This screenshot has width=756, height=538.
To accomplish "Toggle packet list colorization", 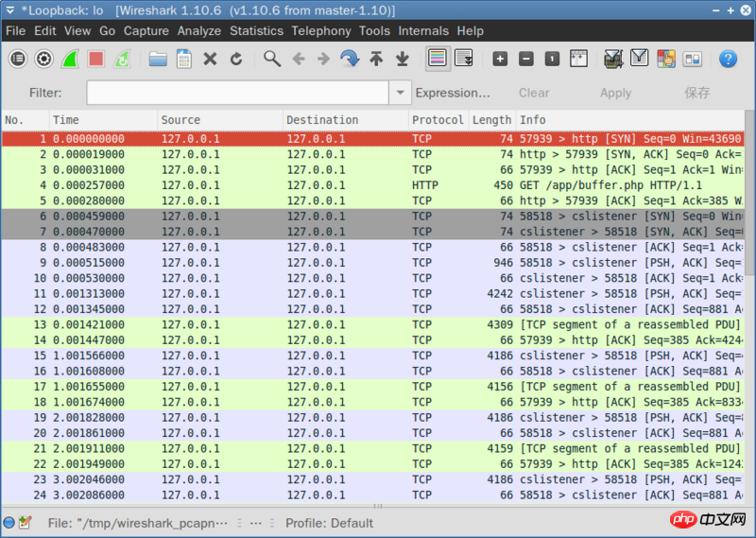I will 438,59.
